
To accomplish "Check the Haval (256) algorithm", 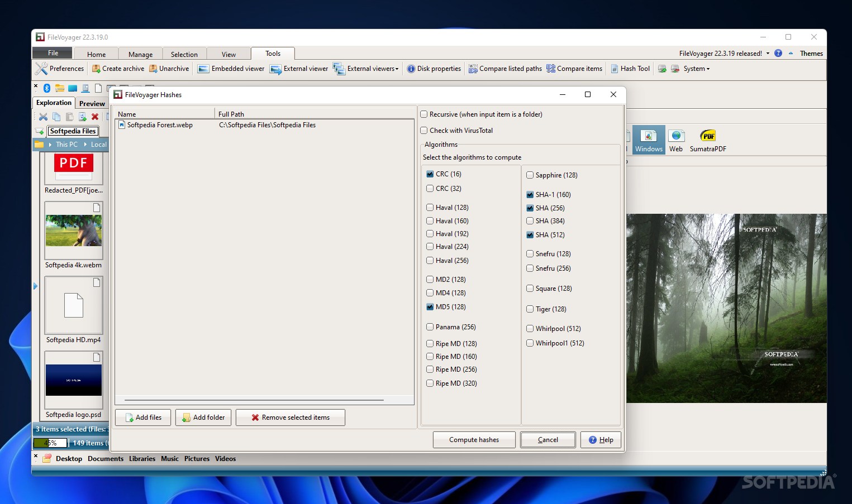I will click(430, 261).
